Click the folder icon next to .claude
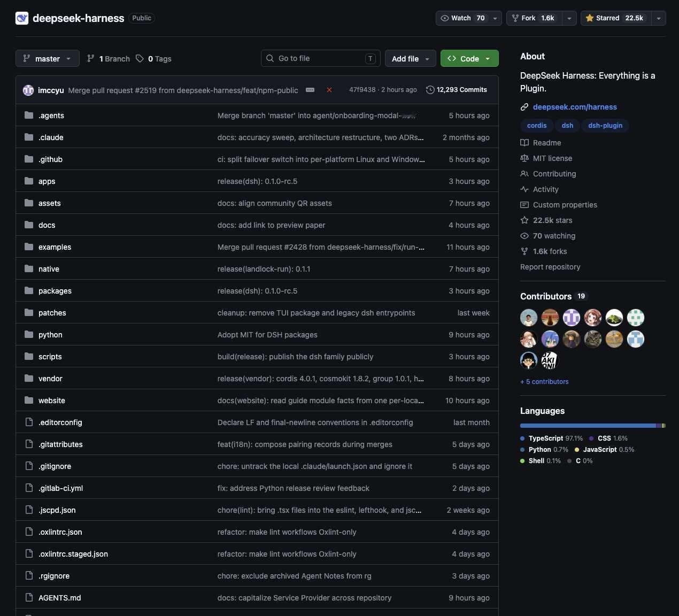The image size is (679, 616). coord(29,137)
